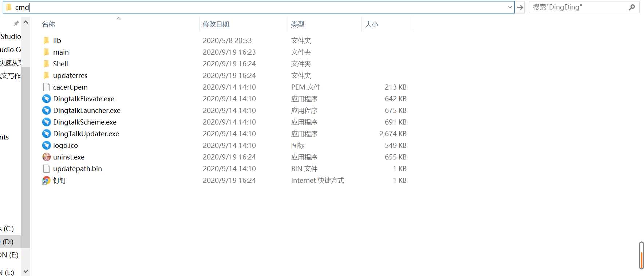Select the (D:) drive in sidebar
The width and height of the screenshot is (644, 276).
7,242
